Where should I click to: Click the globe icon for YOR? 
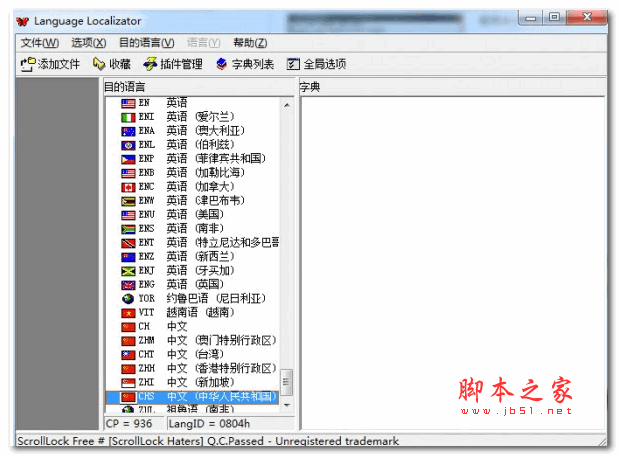click(x=128, y=299)
